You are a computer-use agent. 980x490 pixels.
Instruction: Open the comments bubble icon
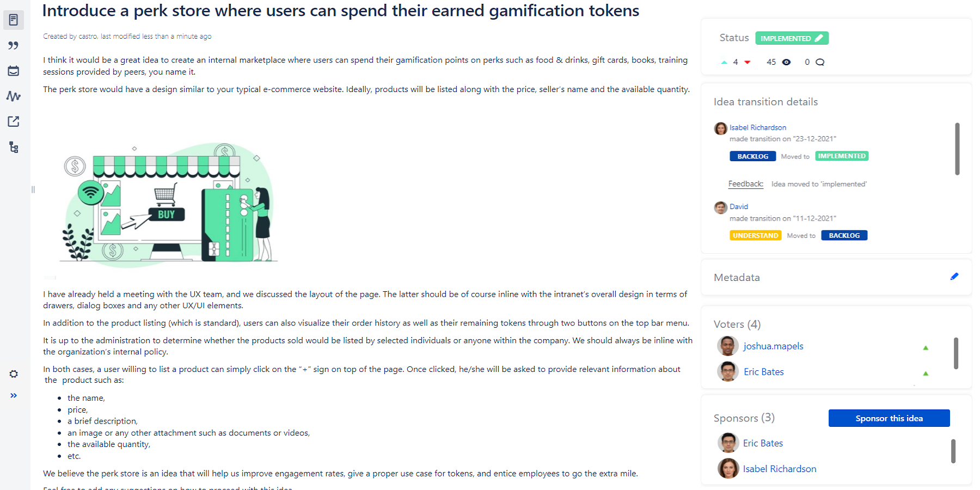click(820, 62)
